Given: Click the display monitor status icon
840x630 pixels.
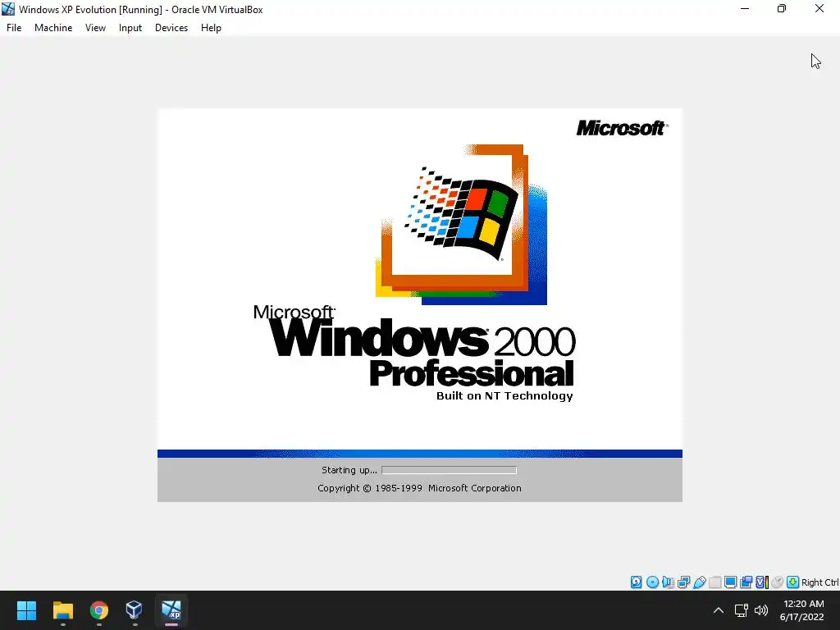Looking at the screenshot, I should click(x=730, y=582).
